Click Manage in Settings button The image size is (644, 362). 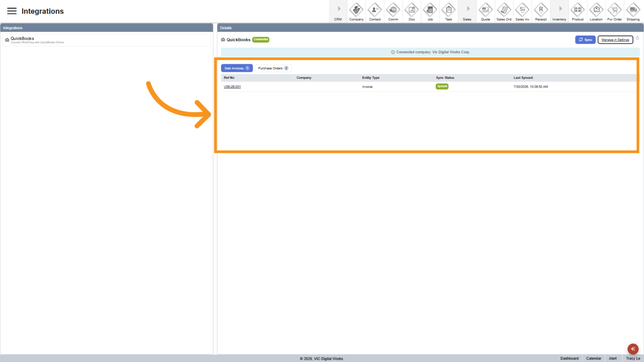point(615,40)
